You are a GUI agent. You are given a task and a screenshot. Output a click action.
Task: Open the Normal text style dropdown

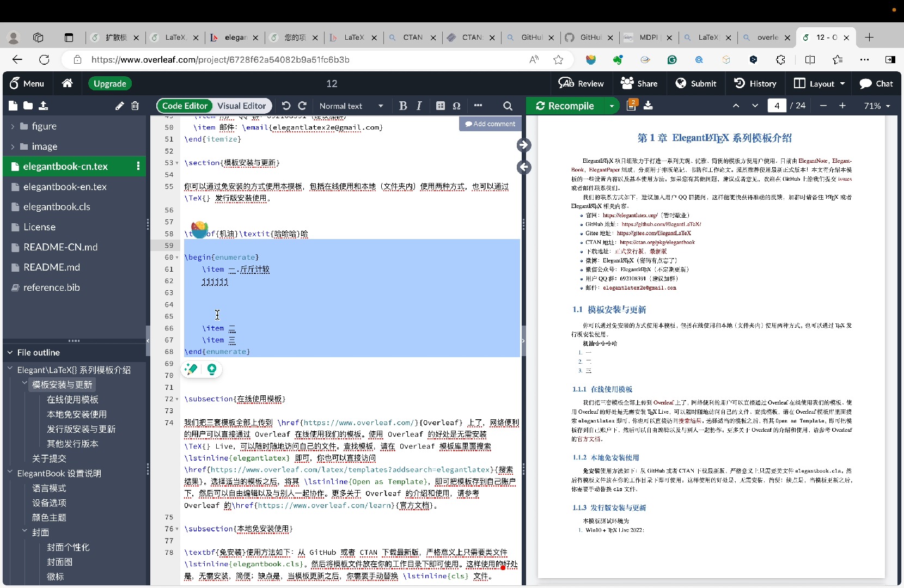tap(351, 106)
